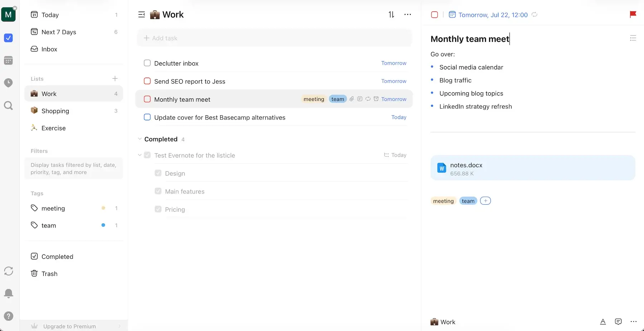The height and width of the screenshot is (331, 644).
Task: Select the Work list in sidebar
Action: pos(74,94)
